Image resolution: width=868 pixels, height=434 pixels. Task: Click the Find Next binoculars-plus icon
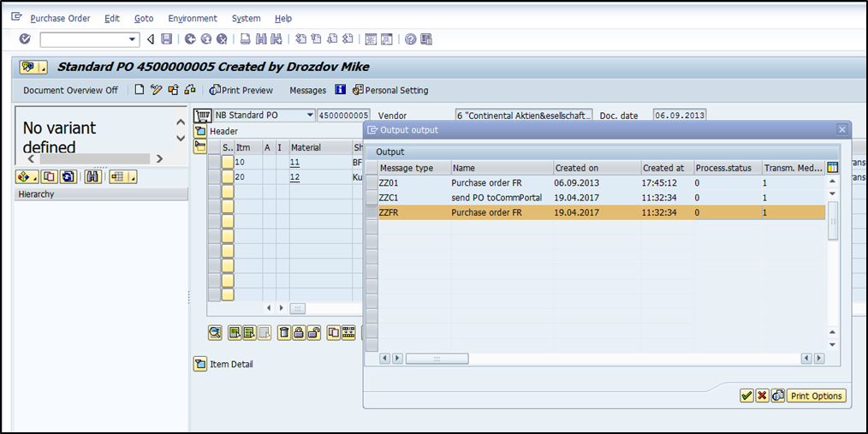tap(276, 39)
